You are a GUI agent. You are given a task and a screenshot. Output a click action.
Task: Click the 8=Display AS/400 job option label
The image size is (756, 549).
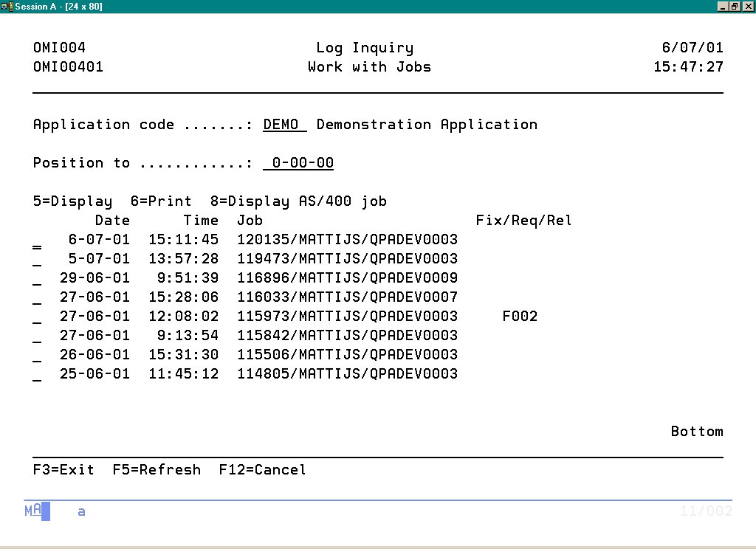pos(307,201)
